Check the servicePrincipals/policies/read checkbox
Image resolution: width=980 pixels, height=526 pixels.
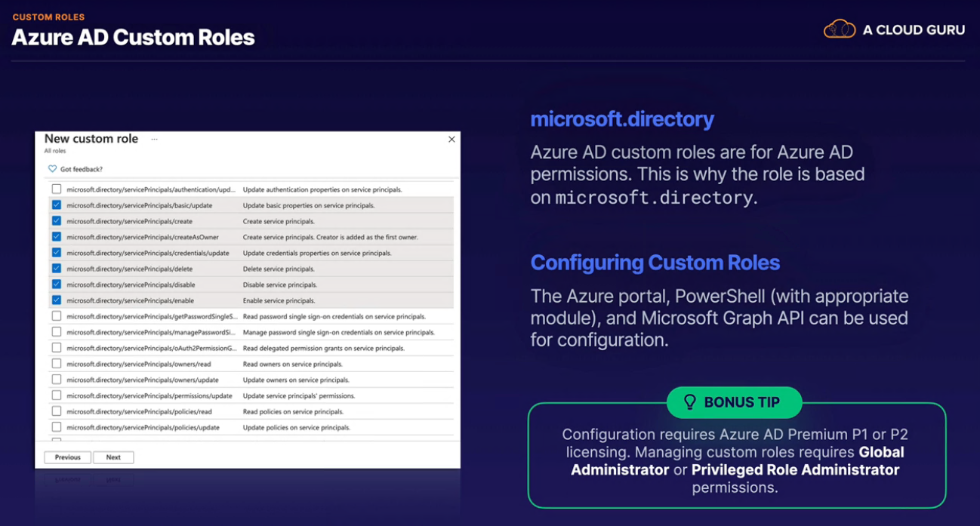click(57, 411)
